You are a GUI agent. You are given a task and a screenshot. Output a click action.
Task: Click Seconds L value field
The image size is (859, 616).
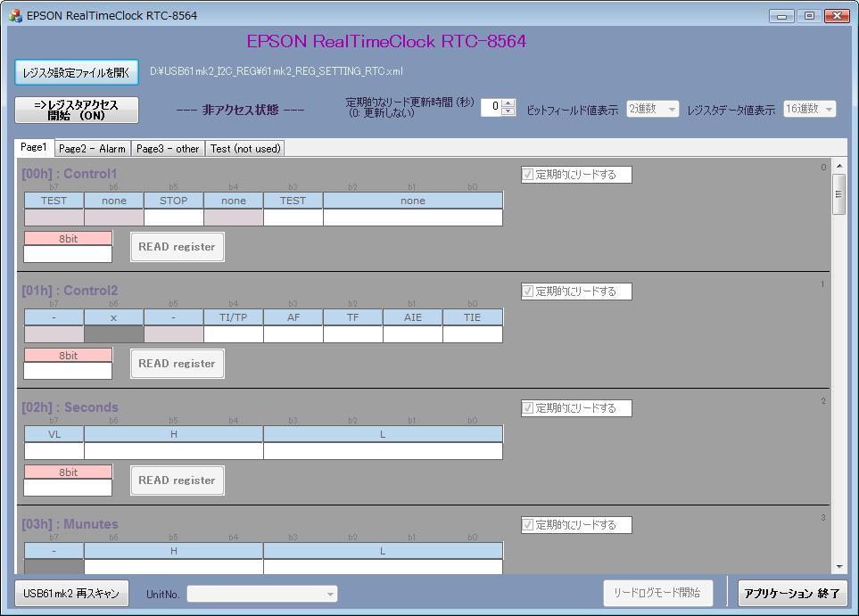pos(383,451)
